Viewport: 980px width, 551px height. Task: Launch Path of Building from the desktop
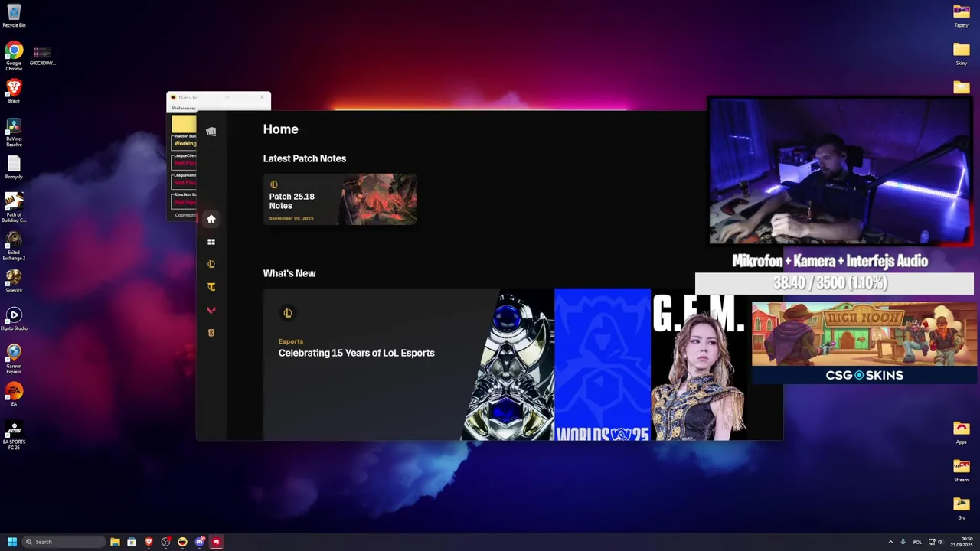tap(14, 207)
